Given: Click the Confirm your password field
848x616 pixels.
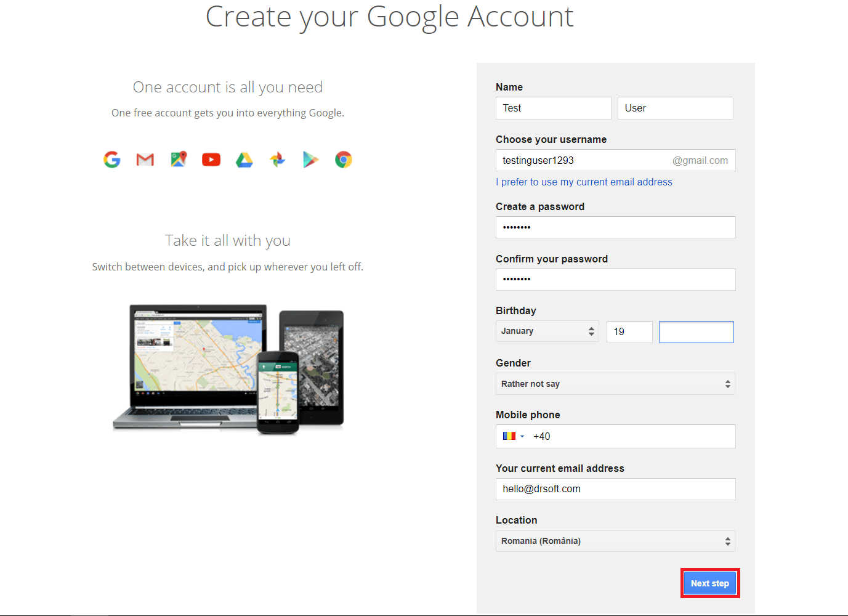Looking at the screenshot, I should tap(616, 280).
